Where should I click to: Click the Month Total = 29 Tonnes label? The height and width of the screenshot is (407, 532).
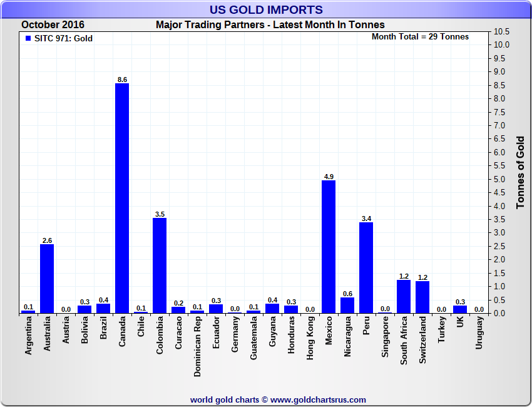(420, 37)
